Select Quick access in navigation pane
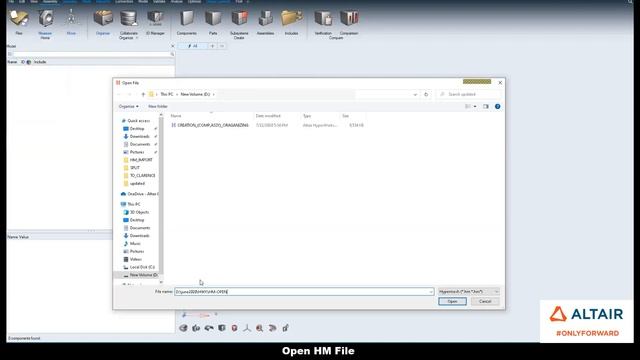Viewport: 640px width, 360px height. point(139,121)
